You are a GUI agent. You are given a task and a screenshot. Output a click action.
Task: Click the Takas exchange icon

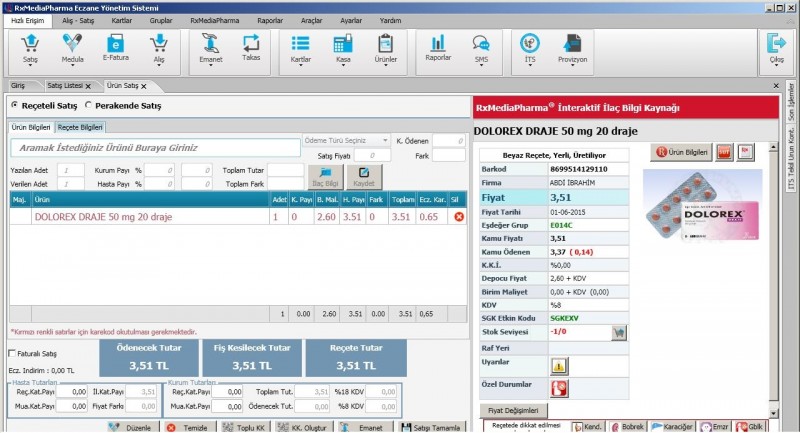click(251, 46)
